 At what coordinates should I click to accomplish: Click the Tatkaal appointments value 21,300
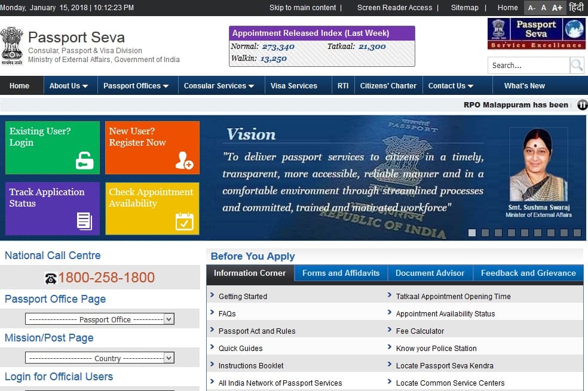coord(372,47)
